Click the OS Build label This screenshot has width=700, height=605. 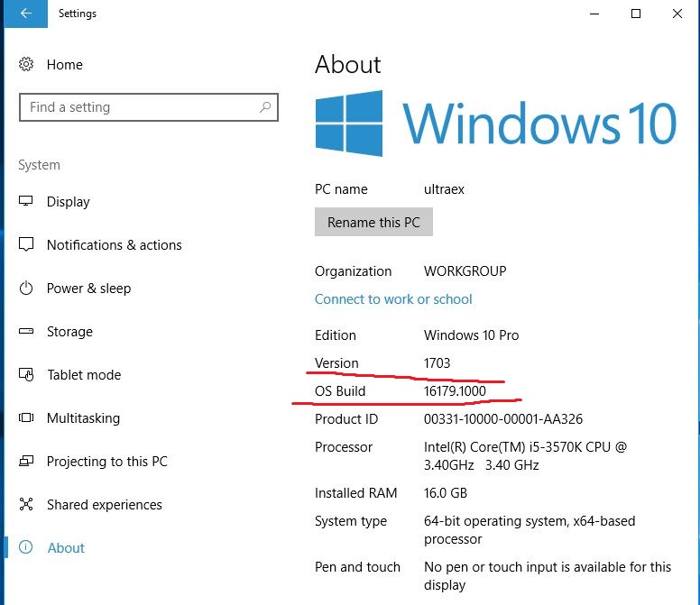(340, 391)
